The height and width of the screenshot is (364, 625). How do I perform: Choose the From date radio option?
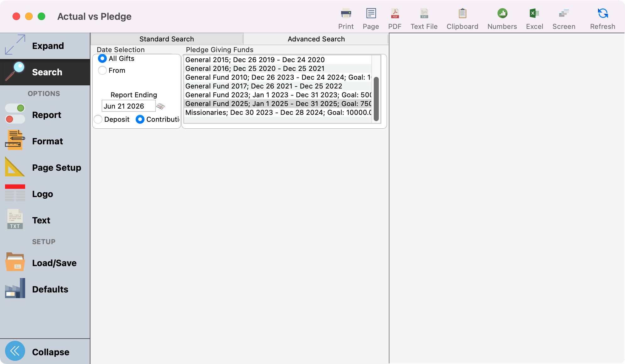point(102,71)
